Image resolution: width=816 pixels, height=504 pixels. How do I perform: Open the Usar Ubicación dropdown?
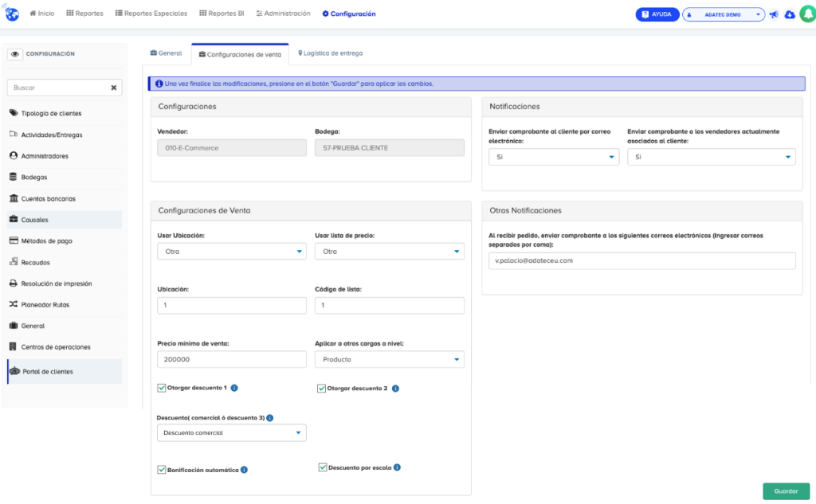(232, 252)
